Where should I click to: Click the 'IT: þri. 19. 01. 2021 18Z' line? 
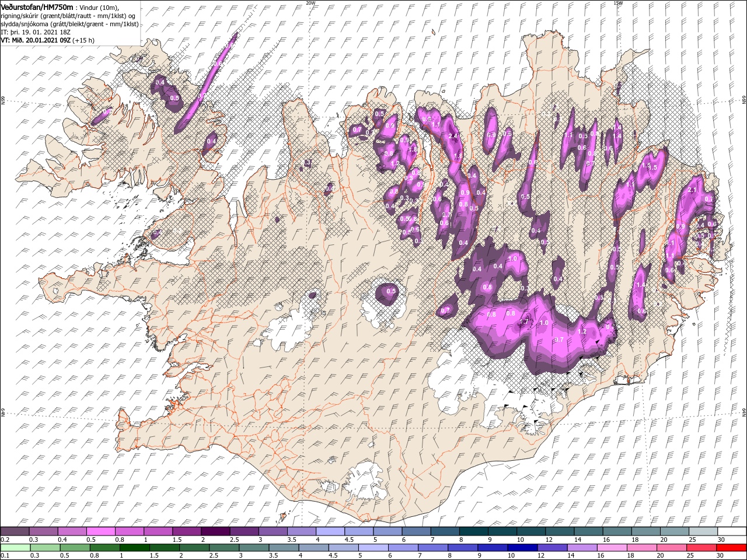[x=36, y=32]
